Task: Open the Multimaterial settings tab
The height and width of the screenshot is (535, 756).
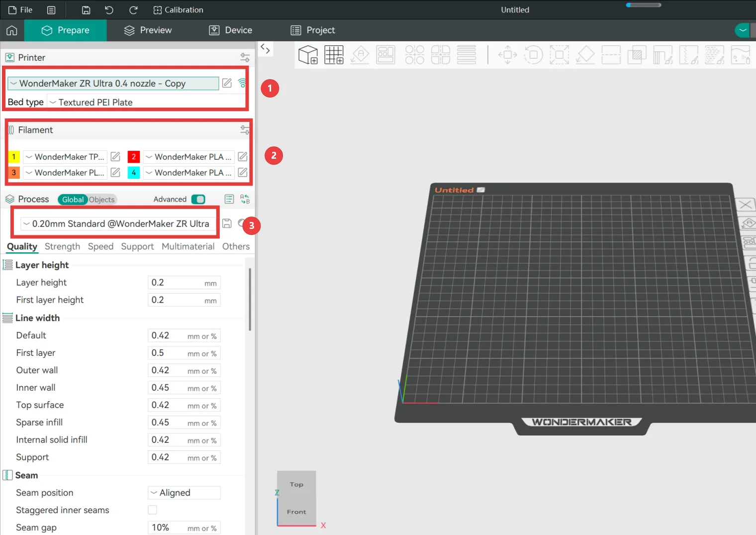Action: tap(188, 246)
